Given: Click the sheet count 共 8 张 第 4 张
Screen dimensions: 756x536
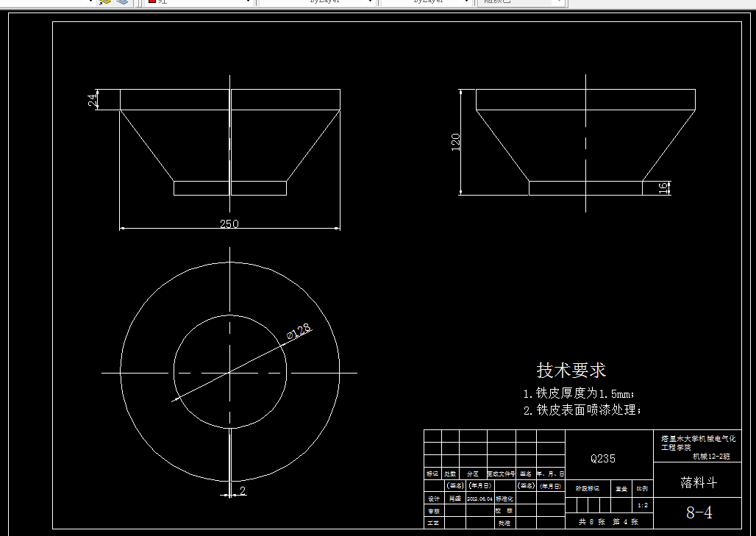Looking at the screenshot, I should (x=608, y=521).
